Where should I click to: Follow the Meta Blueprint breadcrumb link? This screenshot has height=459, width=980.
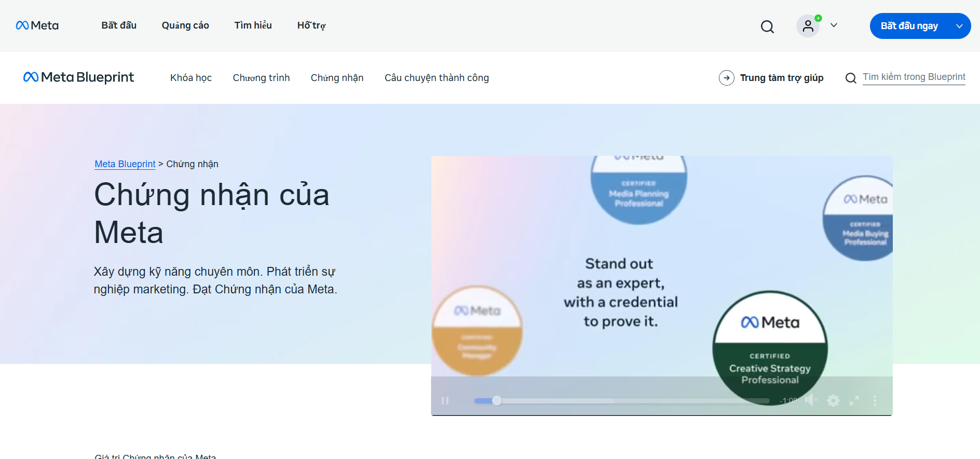click(x=125, y=164)
